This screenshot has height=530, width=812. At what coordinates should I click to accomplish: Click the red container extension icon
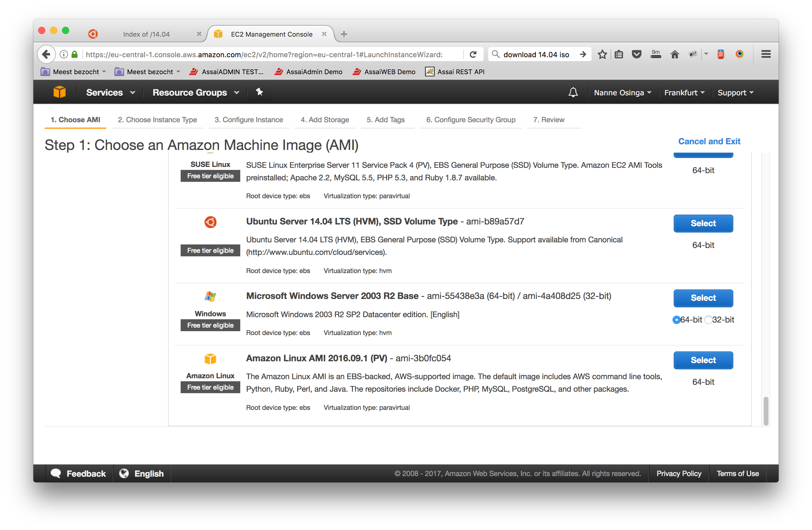(x=721, y=54)
